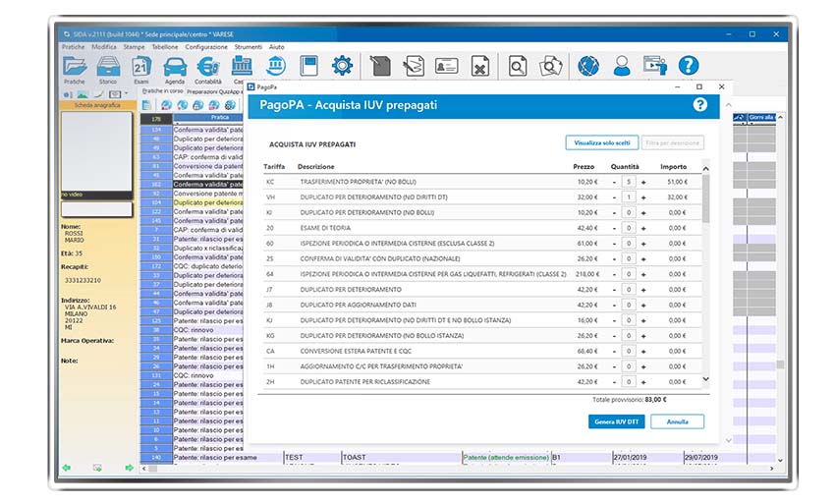This screenshot has height=504, width=835.
Task: Click the dark document with pen icon
Action: point(380,67)
